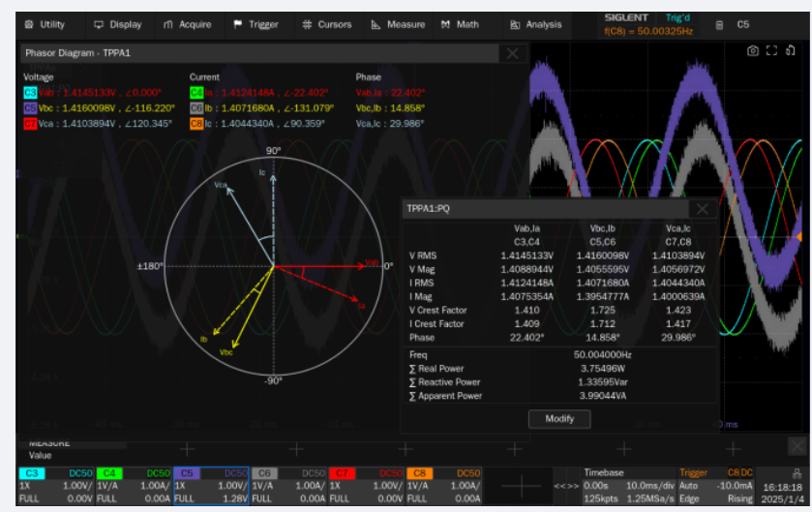
Task: Click the fullscreen expand icon
Action: (770, 51)
